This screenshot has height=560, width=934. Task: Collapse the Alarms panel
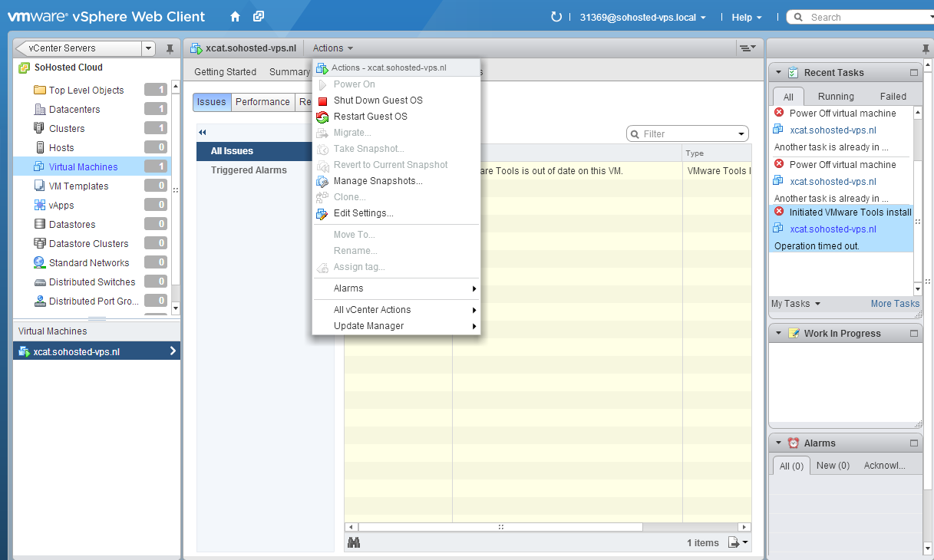click(778, 443)
